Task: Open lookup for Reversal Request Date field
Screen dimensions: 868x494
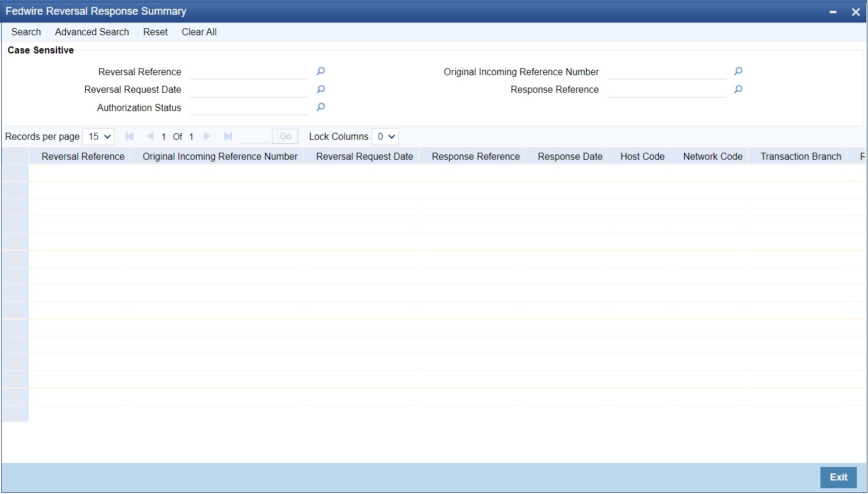Action: tap(321, 89)
